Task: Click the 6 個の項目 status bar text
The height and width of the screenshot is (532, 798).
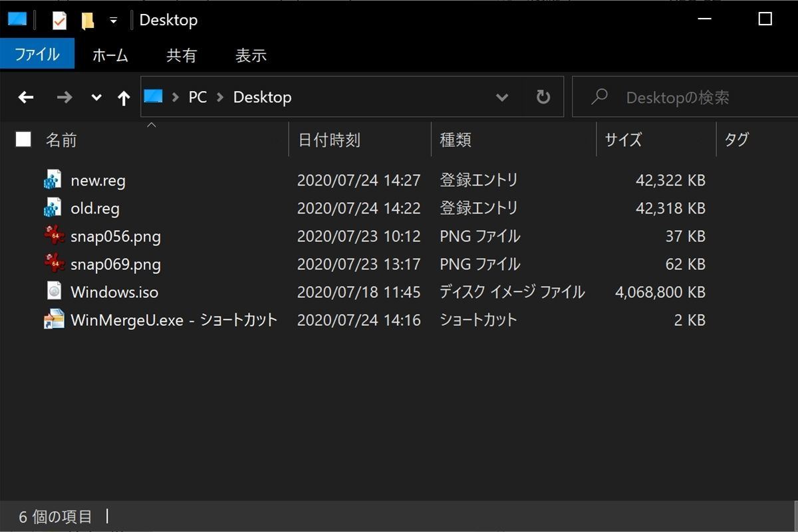Action: (x=55, y=517)
